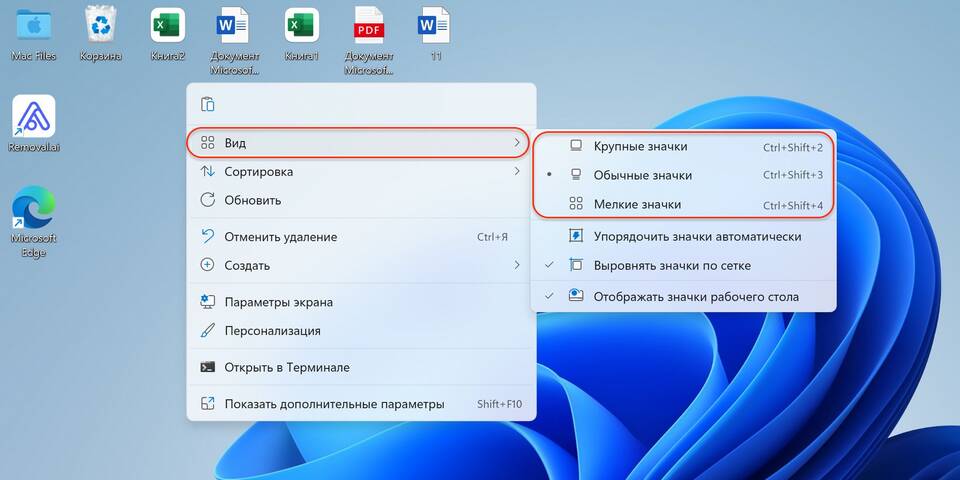Click the Корзина recycle bin icon

[101, 27]
